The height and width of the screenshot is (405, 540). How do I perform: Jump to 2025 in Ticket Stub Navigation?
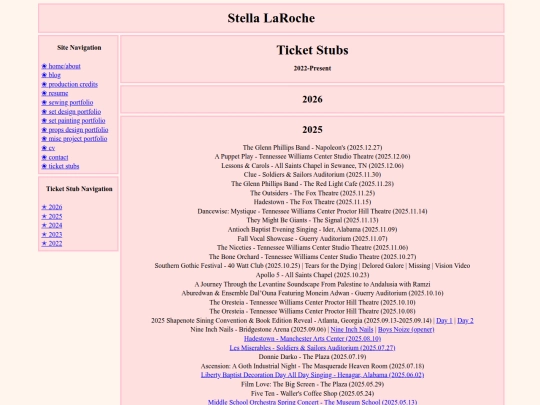tap(52, 216)
